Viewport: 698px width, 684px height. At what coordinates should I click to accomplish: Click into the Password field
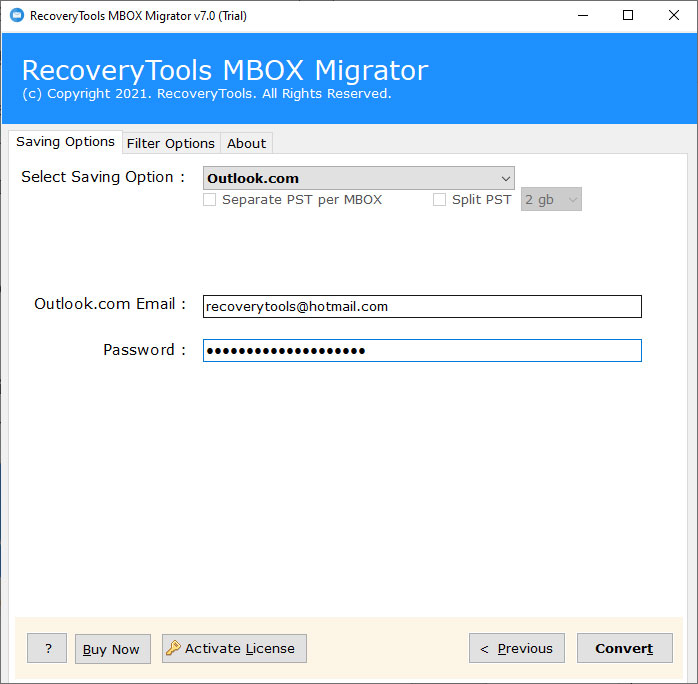422,350
